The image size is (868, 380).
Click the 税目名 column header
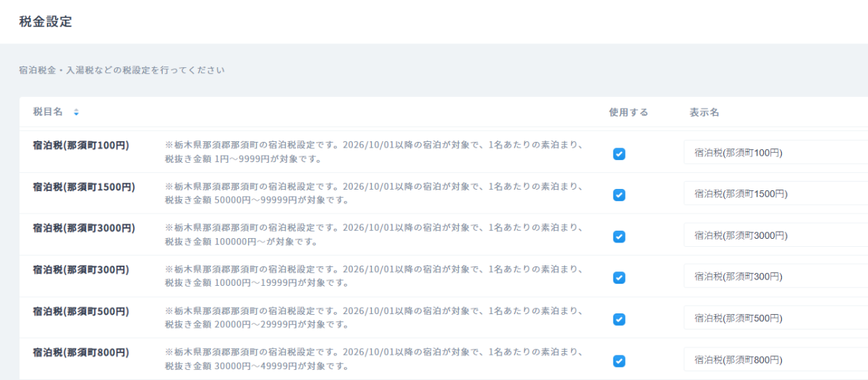[48, 112]
